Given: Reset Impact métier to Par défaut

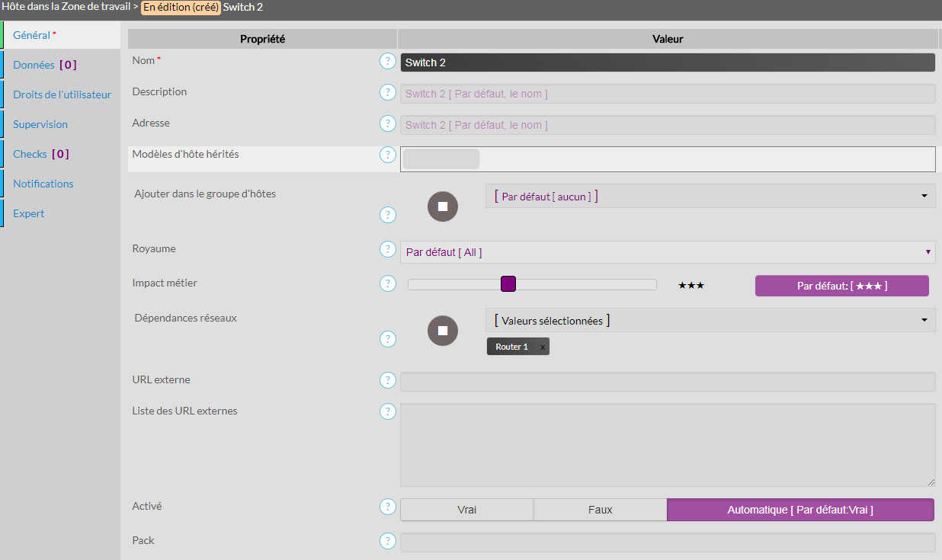Looking at the screenshot, I should pos(841,286).
